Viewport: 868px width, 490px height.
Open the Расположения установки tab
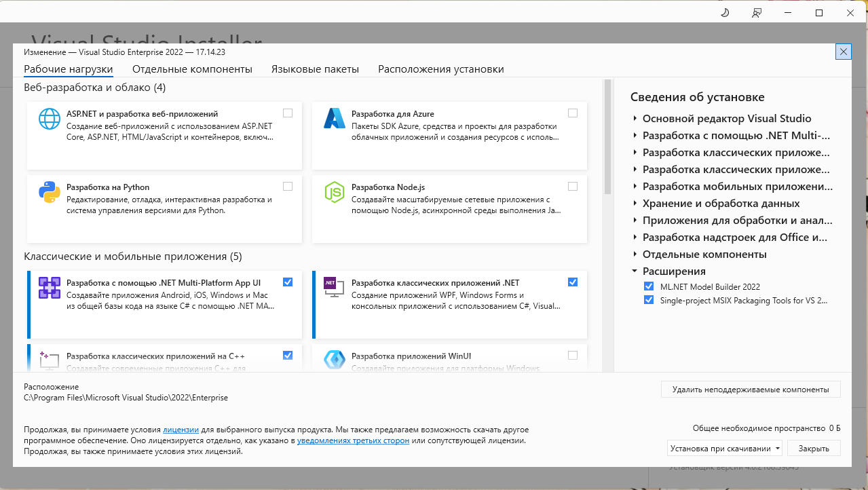(x=441, y=69)
